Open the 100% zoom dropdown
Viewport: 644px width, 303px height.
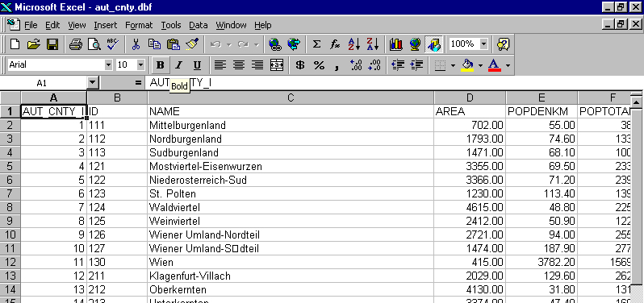[x=483, y=44]
